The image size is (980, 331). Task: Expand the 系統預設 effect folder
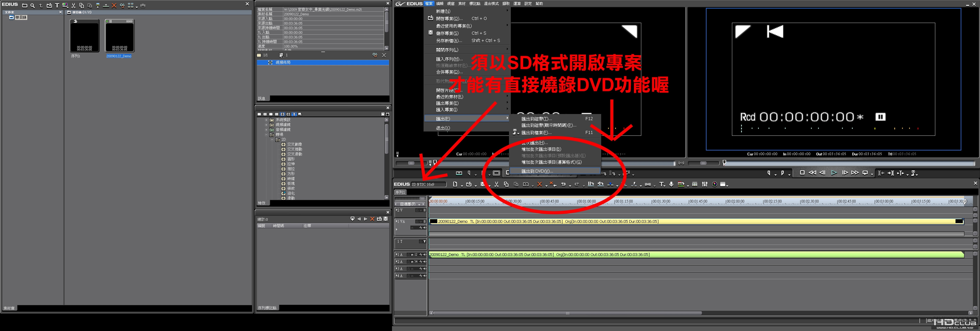click(266, 120)
